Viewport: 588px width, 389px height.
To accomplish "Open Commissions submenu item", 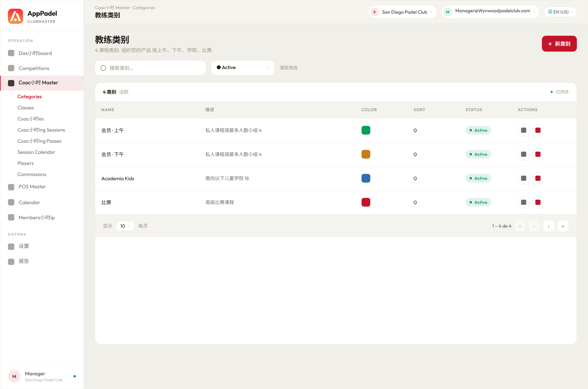I will (32, 174).
